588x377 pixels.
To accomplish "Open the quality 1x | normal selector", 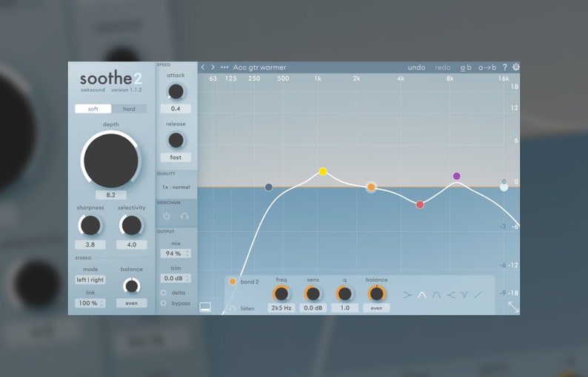I will point(176,187).
